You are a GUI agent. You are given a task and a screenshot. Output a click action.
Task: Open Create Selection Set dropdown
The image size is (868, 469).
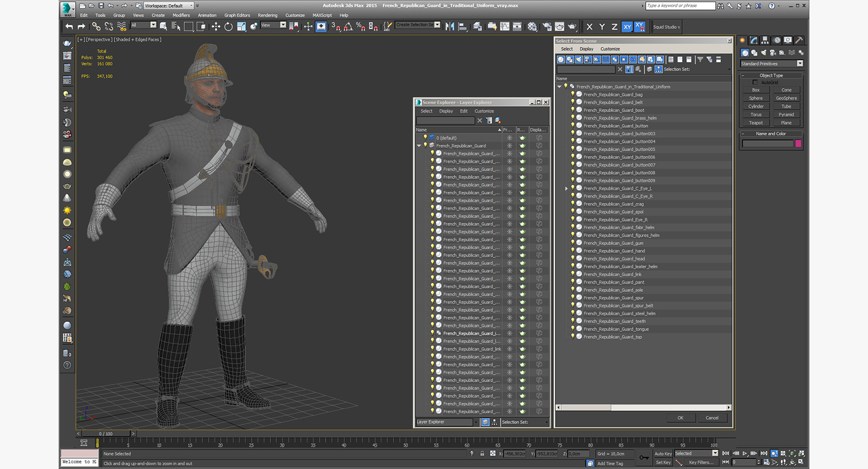coord(418,25)
